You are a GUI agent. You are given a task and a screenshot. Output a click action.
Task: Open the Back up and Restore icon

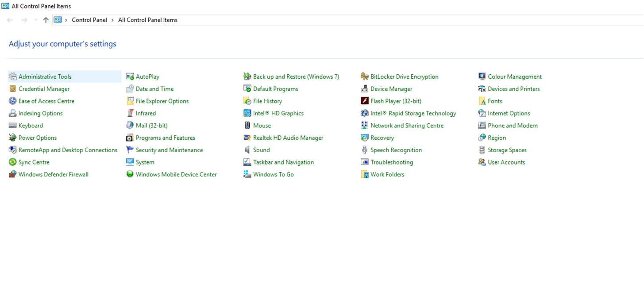coord(247,76)
